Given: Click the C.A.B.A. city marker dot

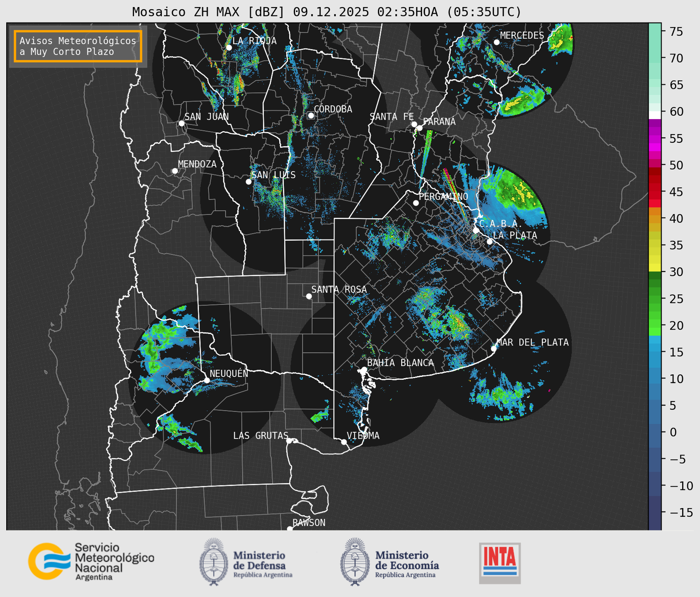Looking at the screenshot, I should pos(476,230).
